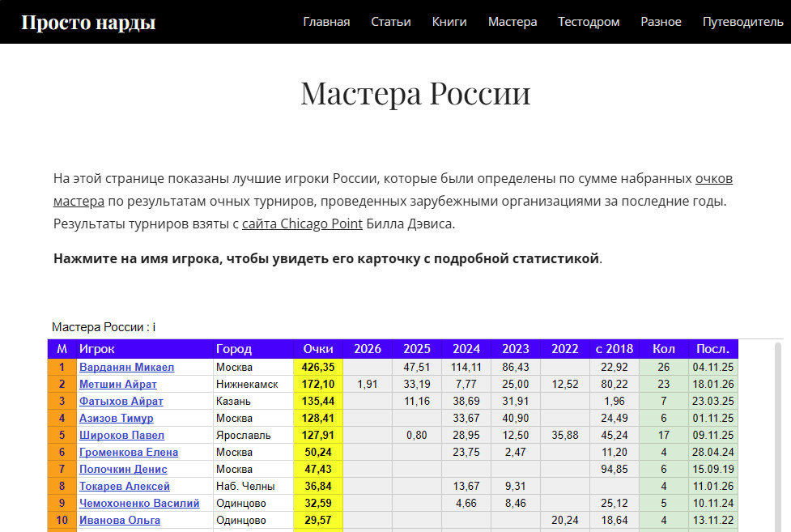791x532 pixels.
Task: Switch to the Мастера page
Action: tap(512, 22)
